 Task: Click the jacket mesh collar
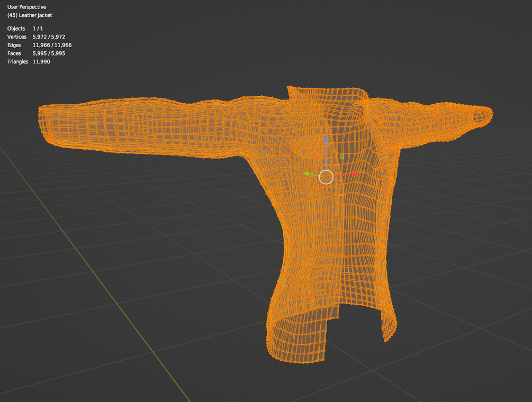click(x=328, y=95)
